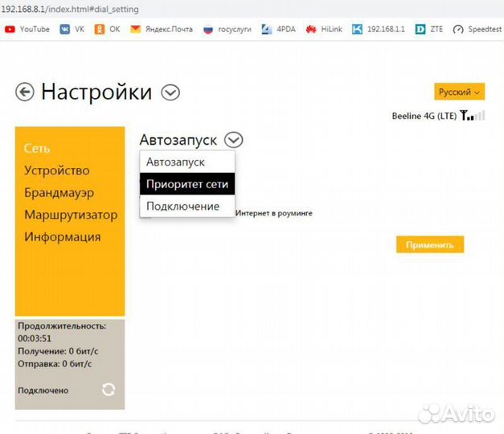The width and height of the screenshot is (504, 434).
Task: Select Подключение in the dropdown list
Action: [x=187, y=206]
